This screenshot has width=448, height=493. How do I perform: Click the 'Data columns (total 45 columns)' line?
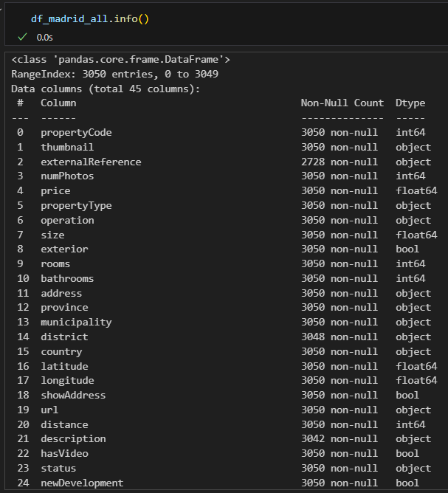coord(106,89)
